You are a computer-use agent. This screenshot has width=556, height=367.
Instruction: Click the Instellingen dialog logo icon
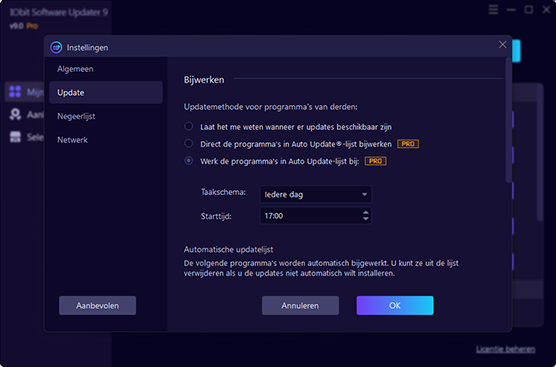pos(56,47)
